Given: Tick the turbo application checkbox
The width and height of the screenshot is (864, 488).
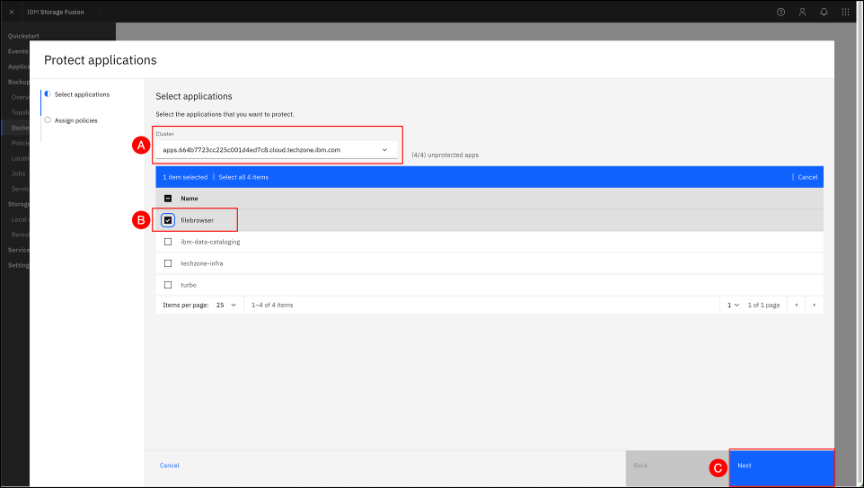Looking at the screenshot, I should coord(168,284).
